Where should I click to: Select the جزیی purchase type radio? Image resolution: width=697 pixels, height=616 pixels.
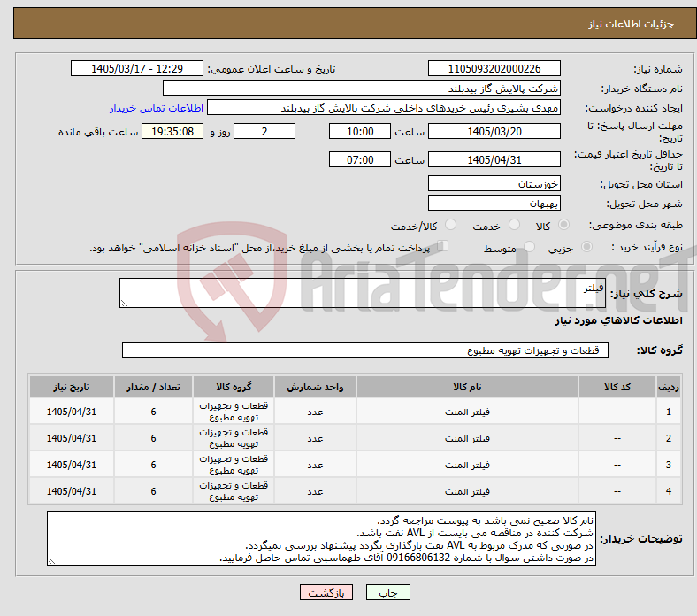pyautogui.click(x=586, y=247)
